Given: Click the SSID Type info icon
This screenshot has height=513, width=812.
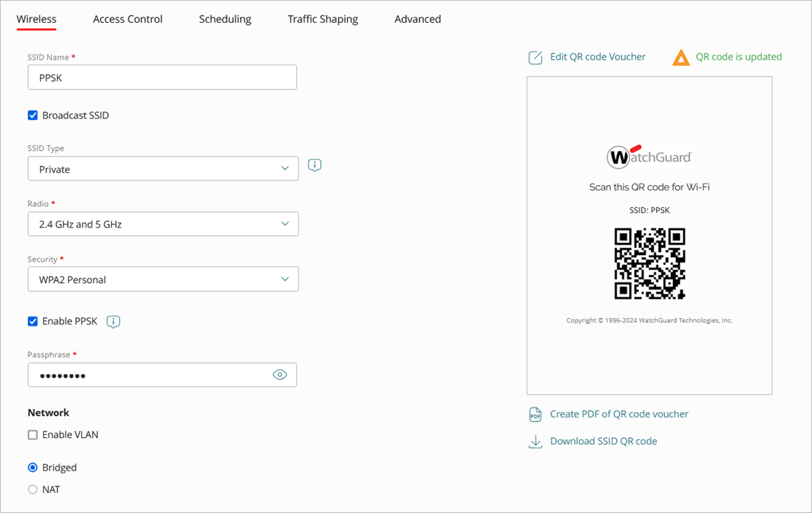Looking at the screenshot, I should (314, 165).
